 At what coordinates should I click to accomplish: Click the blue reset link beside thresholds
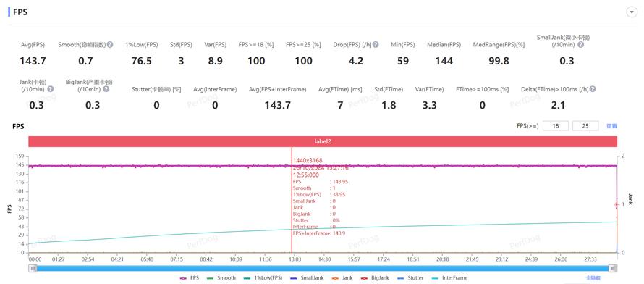611,126
